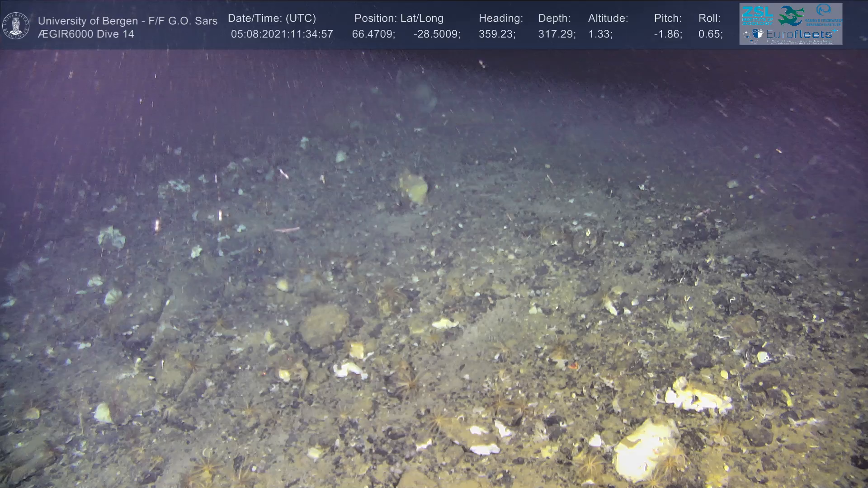This screenshot has height=488, width=868.
Task: Click the Pitch value -1.86
Action: pyautogui.click(x=668, y=34)
